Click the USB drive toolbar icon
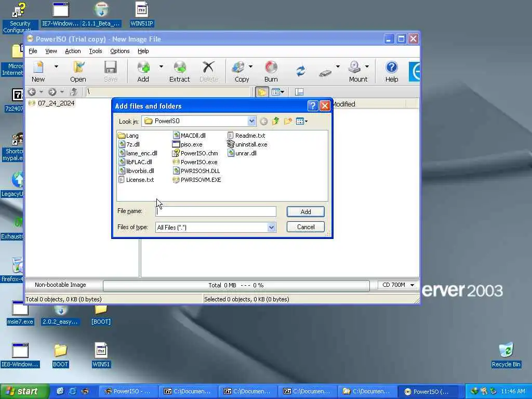 point(325,72)
